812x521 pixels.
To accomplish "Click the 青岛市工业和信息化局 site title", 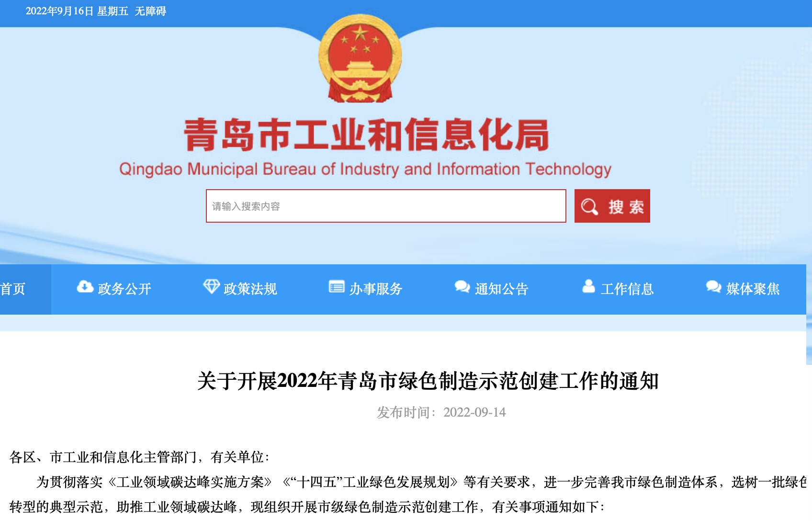I will (x=366, y=135).
